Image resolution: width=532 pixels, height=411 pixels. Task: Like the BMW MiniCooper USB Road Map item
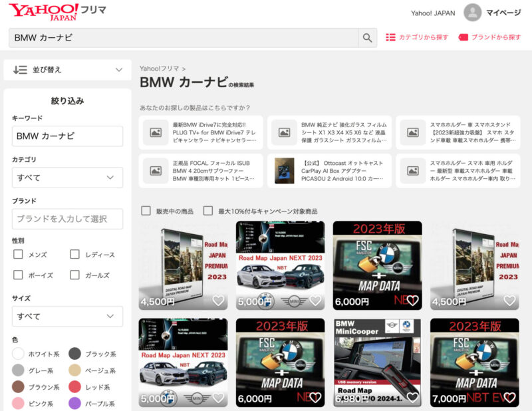tap(412, 398)
